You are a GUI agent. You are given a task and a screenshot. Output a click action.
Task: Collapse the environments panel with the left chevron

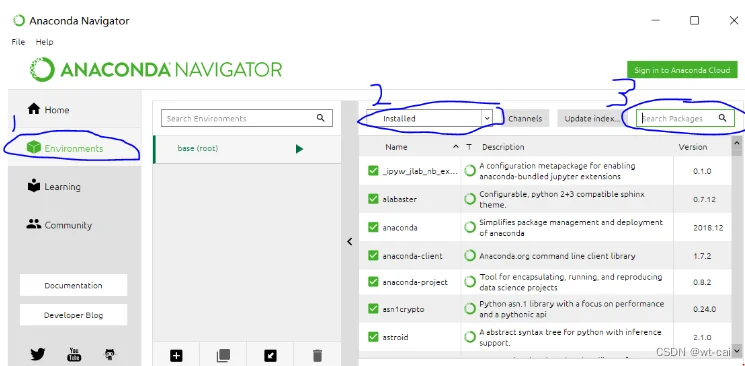350,241
